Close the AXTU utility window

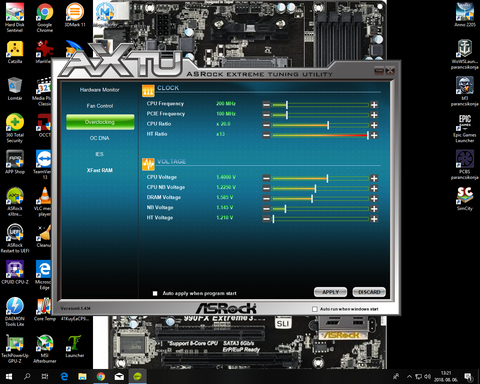pos(390,70)
